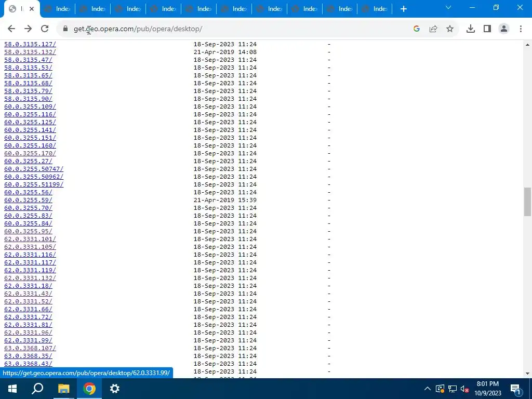Open File Explorer from taskbar
The height and width of the screenshot is (399, 532).
pos(63,389)
